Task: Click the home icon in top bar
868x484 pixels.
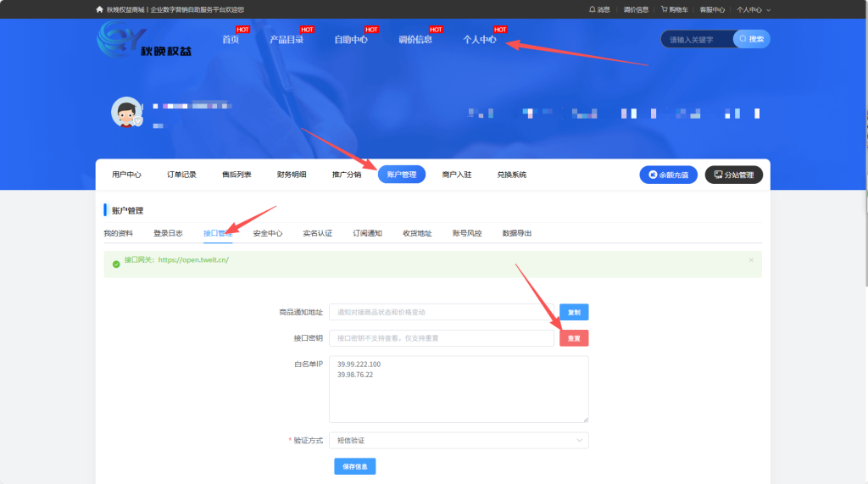Action: [100, 9]
